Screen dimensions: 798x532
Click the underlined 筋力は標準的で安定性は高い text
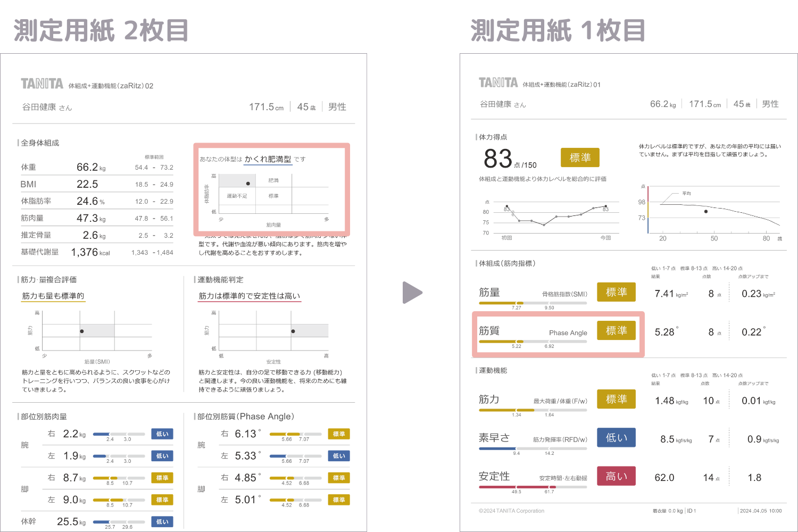248,295
